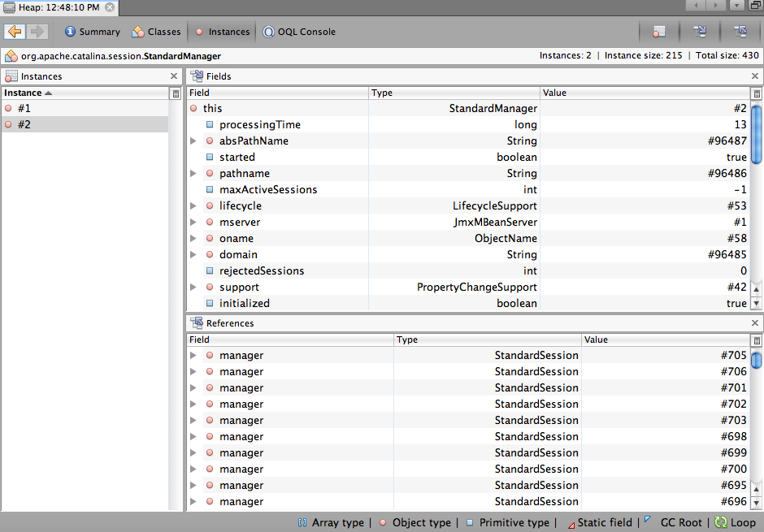This screenshot has height=532, width=764.
Task: Close the References panel
Action: coord(755,323)
